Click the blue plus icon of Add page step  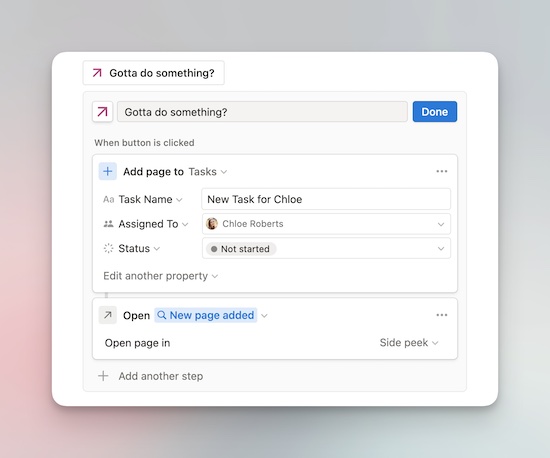click(108, 171)
